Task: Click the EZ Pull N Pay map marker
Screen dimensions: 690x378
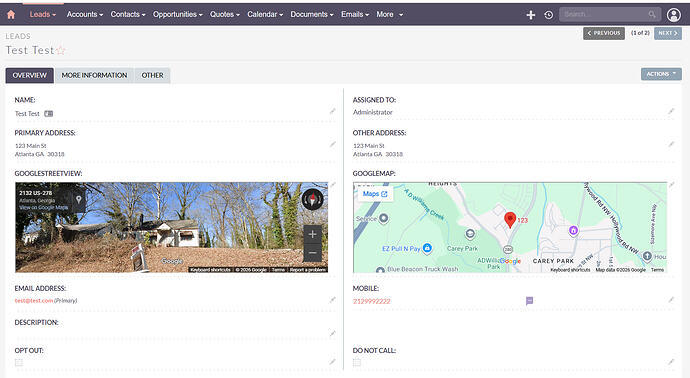Action: pos(427,248)
